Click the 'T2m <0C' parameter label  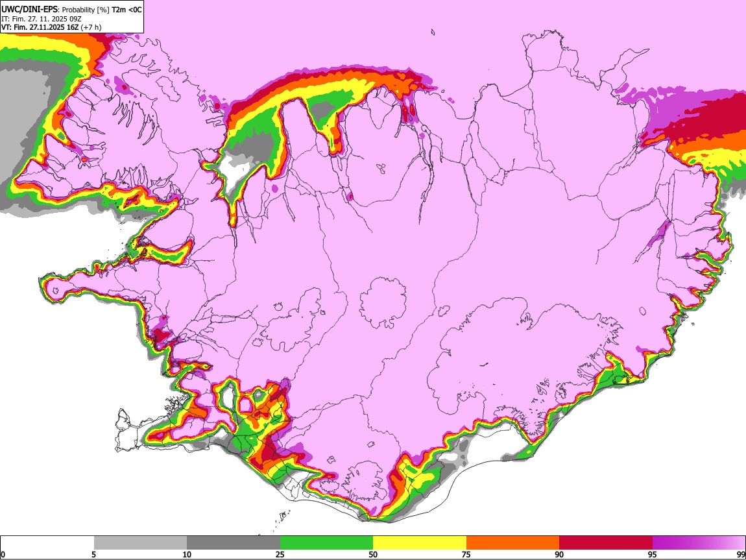tap(127, 10)
